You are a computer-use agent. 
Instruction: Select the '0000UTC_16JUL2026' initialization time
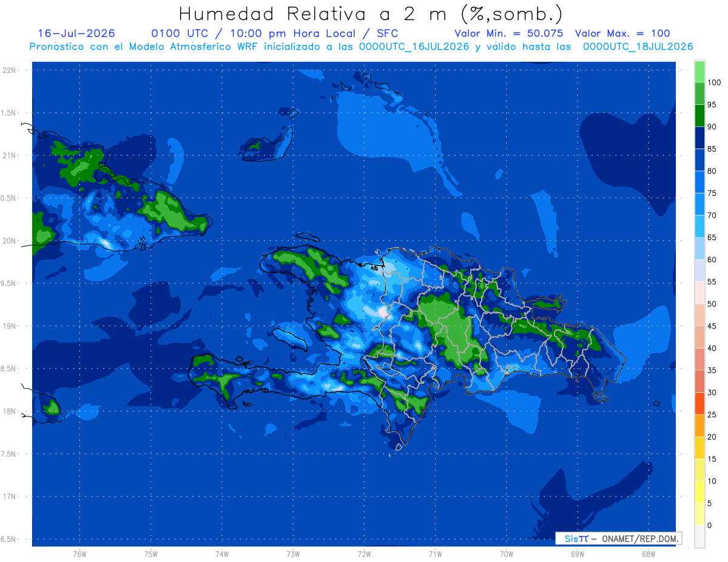pyautogui.click(x=413, y=47)
